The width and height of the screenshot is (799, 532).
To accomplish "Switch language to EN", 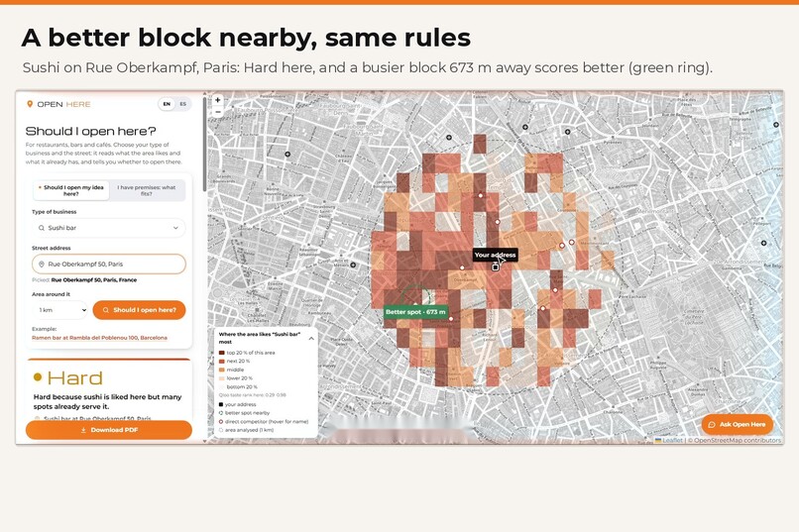I will [167, 104].
